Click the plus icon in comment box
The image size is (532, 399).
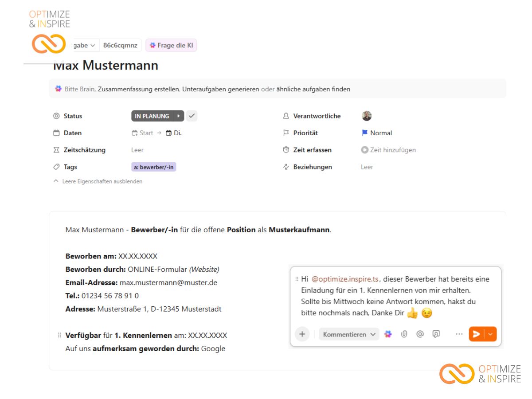(302, 334)
